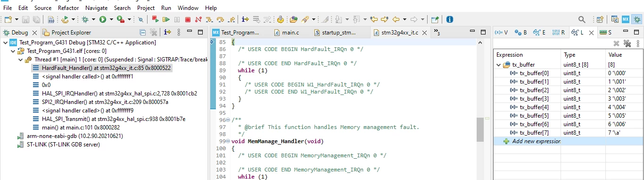Collapse Test_Program_G431 Debug launch node

pos(5,43)
